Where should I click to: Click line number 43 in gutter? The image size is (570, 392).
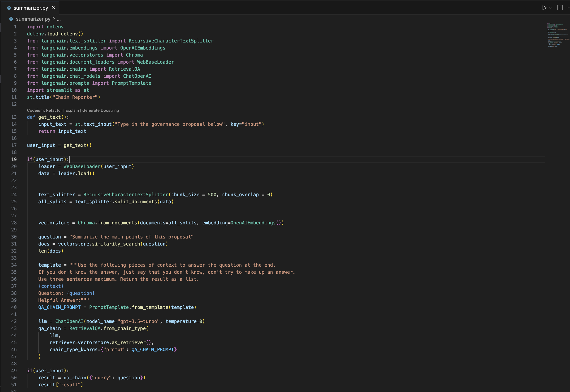[14, 328]
